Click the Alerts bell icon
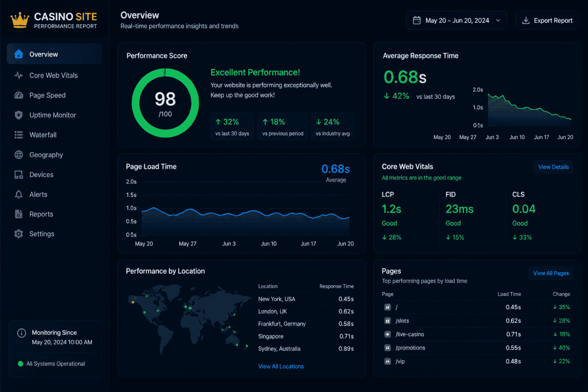The image size is (588, 392). [19, 195]
